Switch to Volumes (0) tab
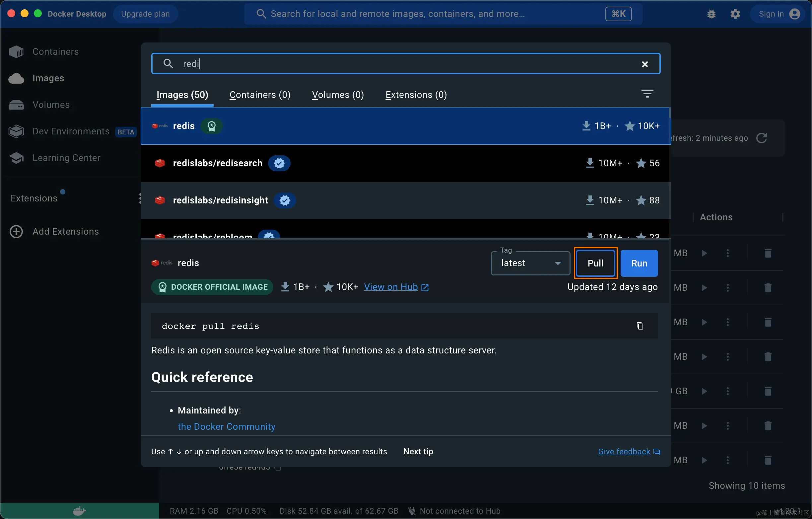Viewport: 812px width, 519px height. tap(338, 95)
